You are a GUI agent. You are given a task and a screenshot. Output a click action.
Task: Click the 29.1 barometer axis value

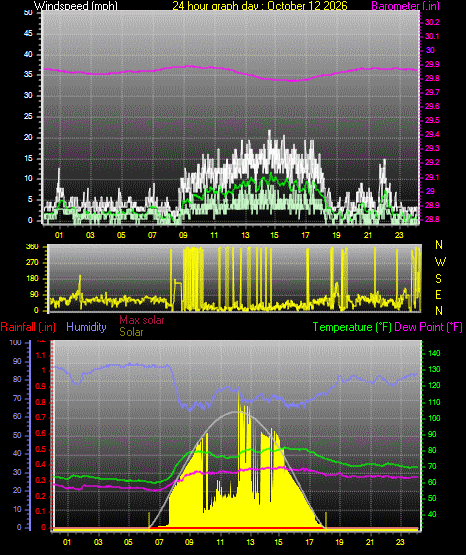point(432,177)
